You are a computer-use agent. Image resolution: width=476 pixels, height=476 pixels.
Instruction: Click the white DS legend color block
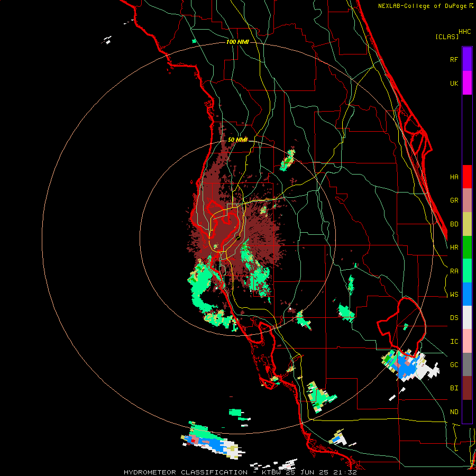pos(467,317)
